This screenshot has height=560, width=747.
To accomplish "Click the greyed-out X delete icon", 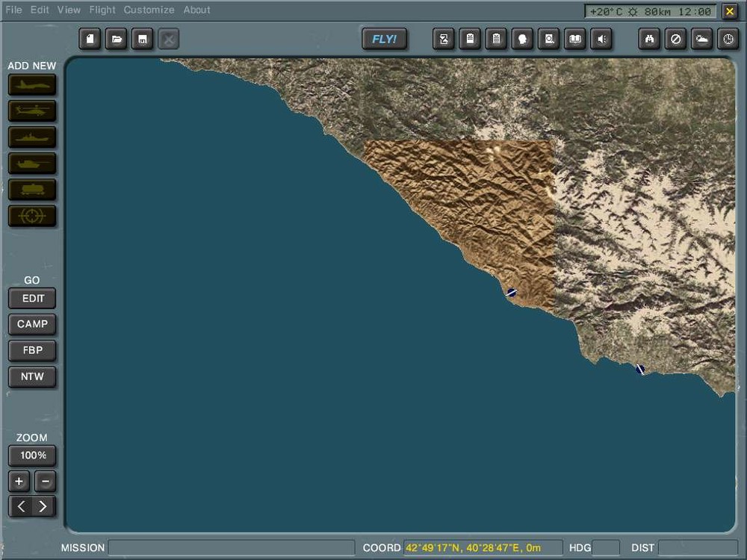I will coord(169,39).
